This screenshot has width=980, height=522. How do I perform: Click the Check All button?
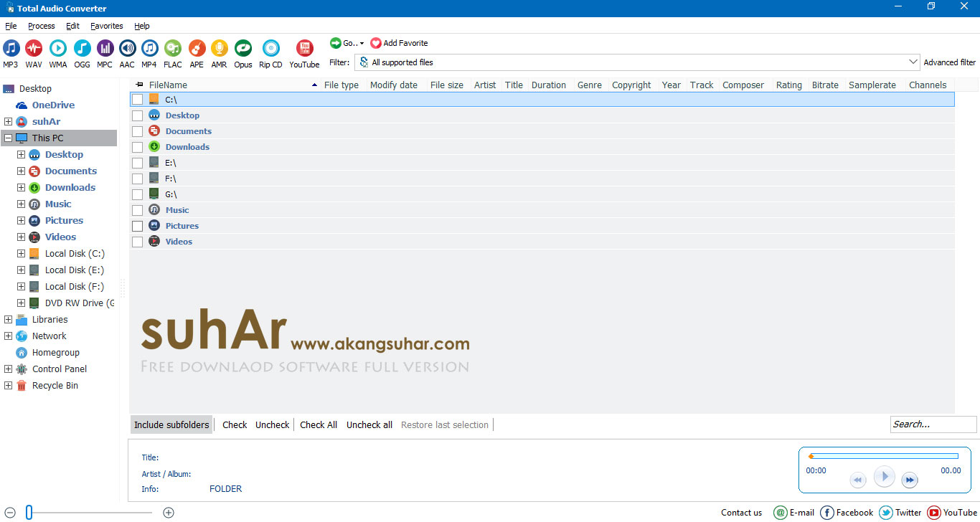(318, 424)
